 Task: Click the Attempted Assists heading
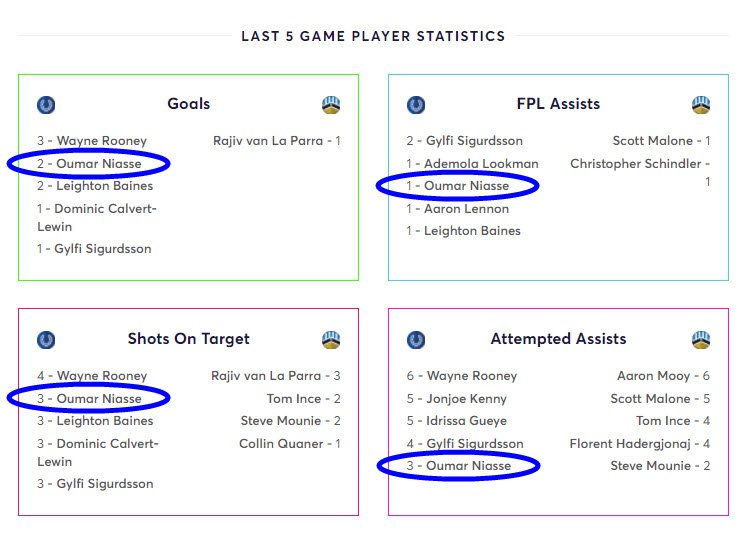[x=558, y=339]
